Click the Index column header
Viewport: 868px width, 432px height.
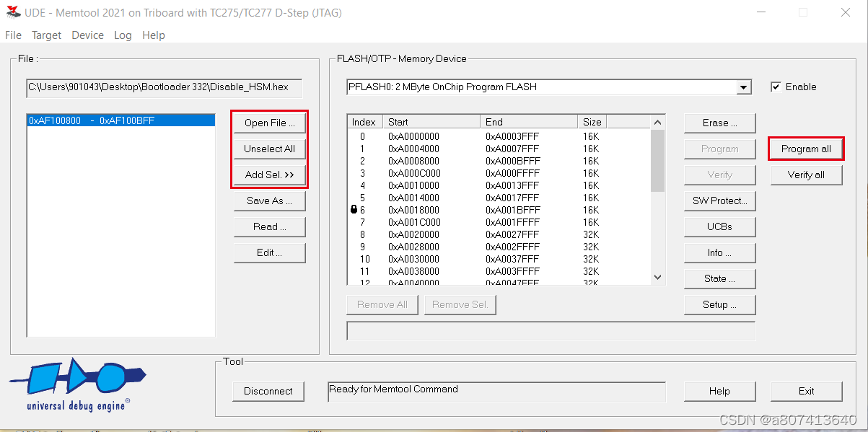pos(364,122)
